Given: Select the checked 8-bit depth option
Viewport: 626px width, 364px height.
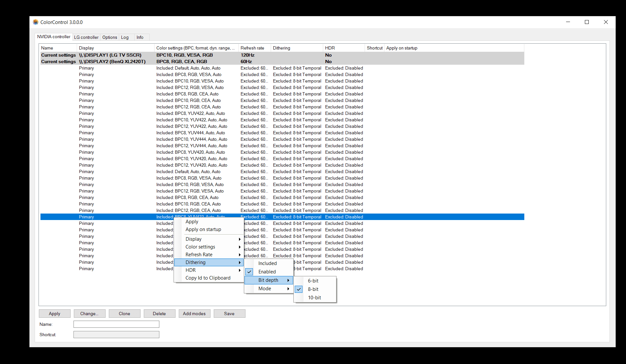Looking at the screenshot, I should (x=313, y=289).
